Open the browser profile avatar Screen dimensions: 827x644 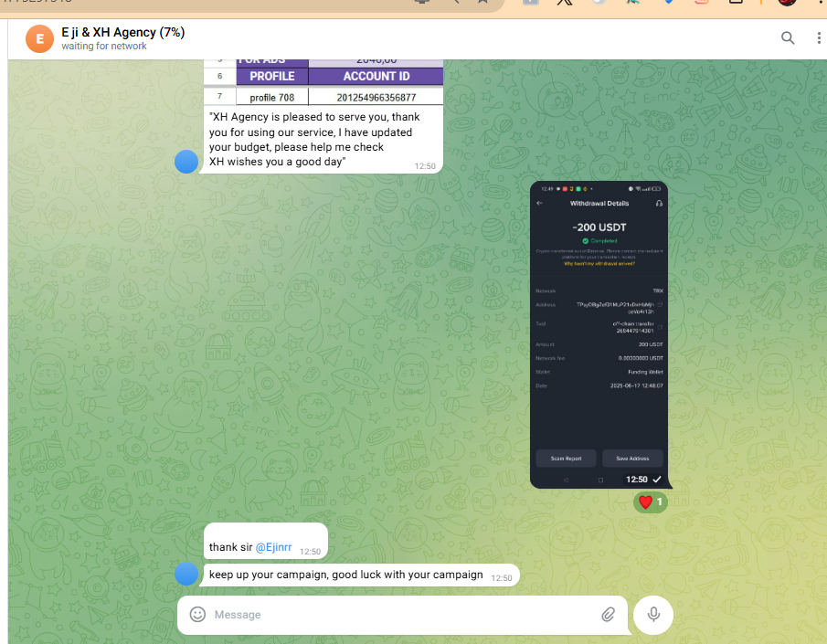[786, 3]
